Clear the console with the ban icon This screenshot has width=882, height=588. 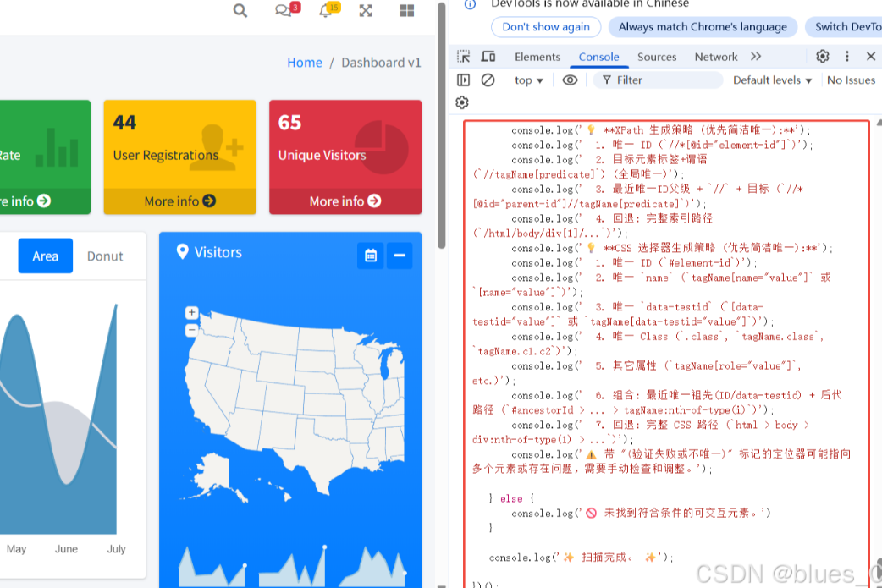click(x=488, y=80)
